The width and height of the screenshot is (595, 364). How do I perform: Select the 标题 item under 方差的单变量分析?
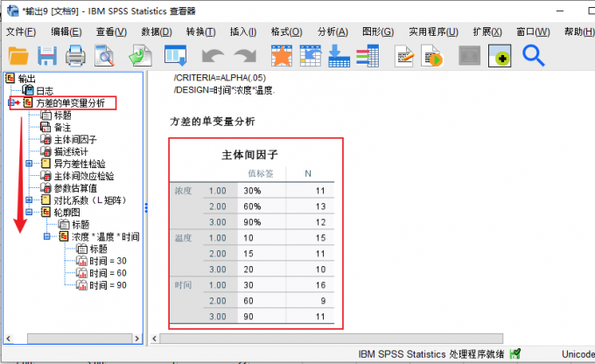tap(62, 115)
